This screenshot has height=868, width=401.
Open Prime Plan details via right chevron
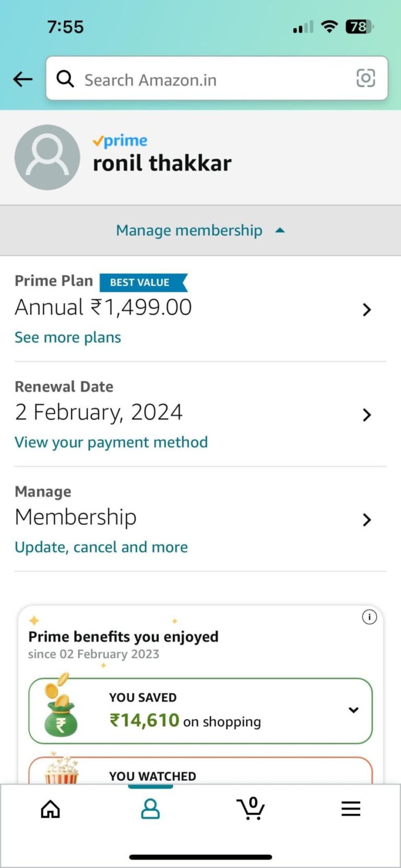click(x=367, y=310)
